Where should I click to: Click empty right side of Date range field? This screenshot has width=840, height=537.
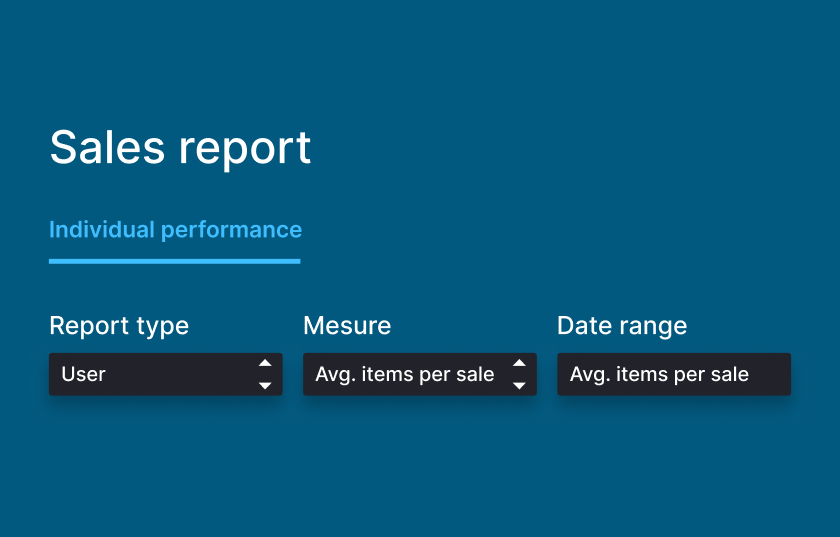(770, 374)
